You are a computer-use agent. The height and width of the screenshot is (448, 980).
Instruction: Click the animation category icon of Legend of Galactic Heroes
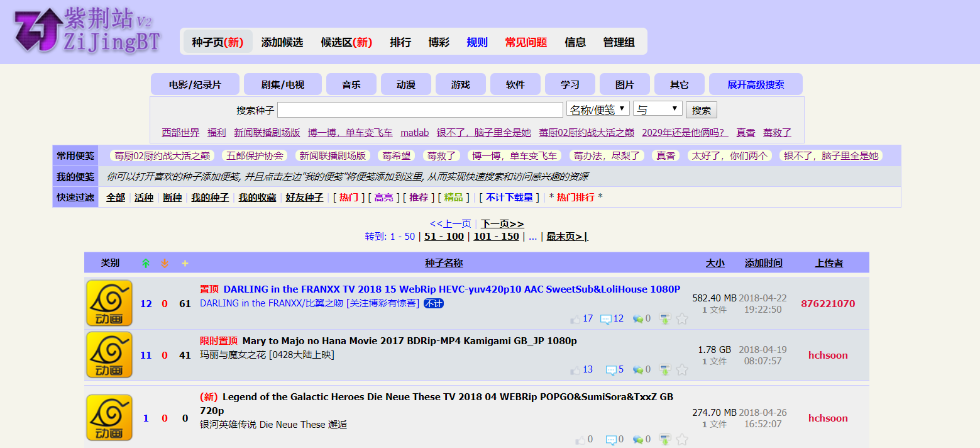(109, 418)
